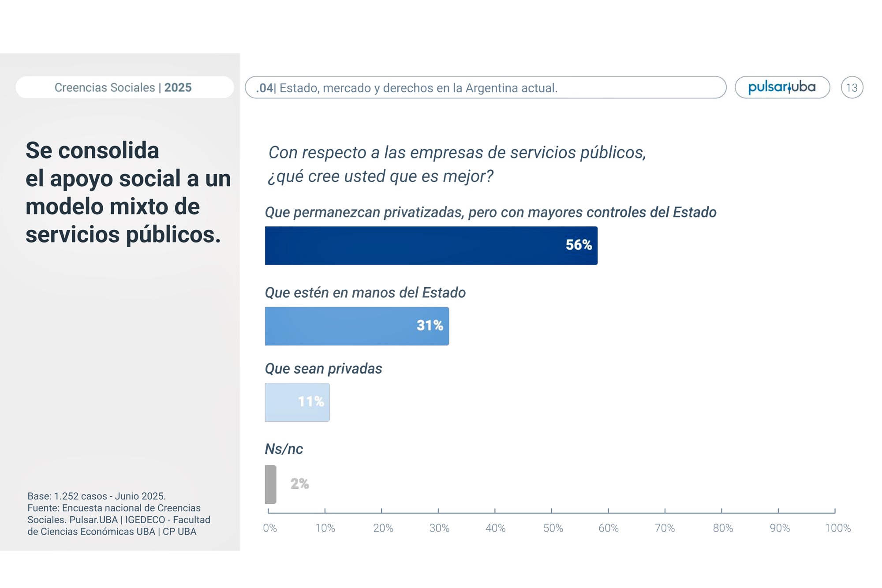Click the 50% axis tick label
Screen dimensions: 882x588
(553, 528)
